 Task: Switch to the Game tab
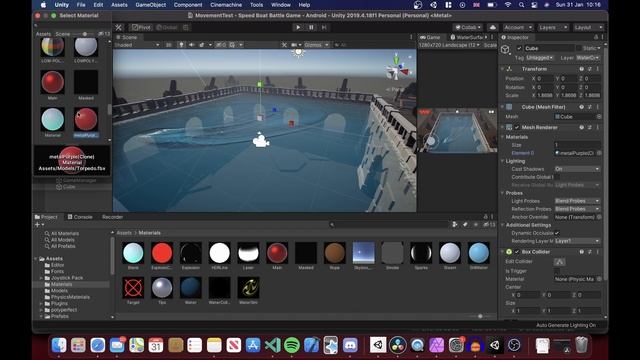(x=430, y=37)
